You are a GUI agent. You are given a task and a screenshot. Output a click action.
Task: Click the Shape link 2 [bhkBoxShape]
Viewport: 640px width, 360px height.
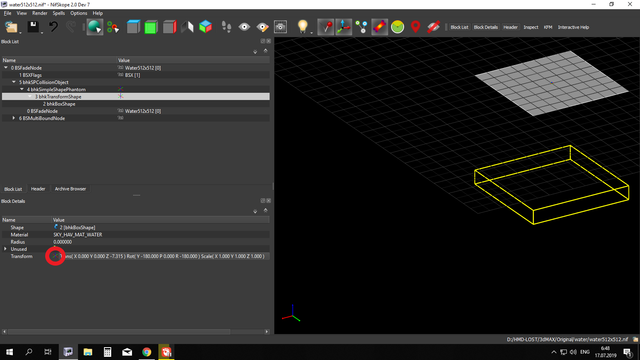(x=75, y=227)
